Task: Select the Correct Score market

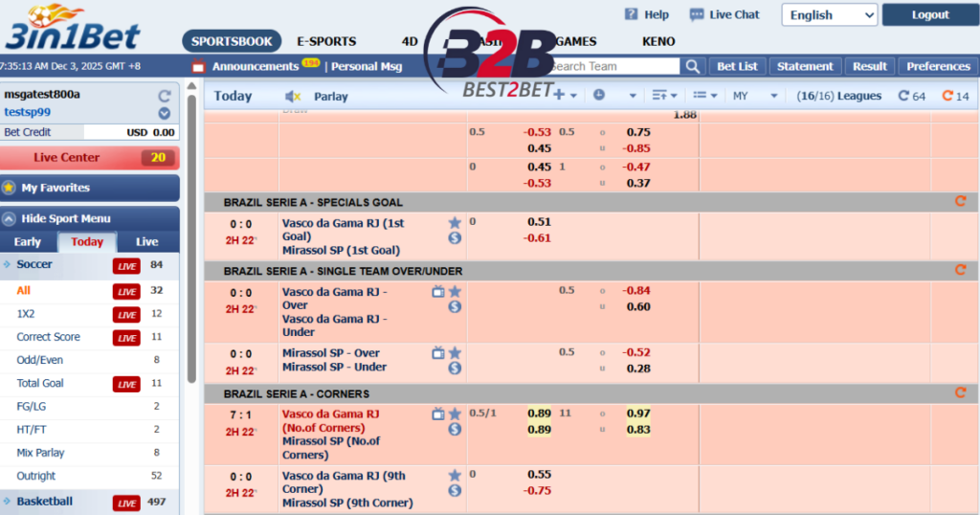Action: pos(48,337)
